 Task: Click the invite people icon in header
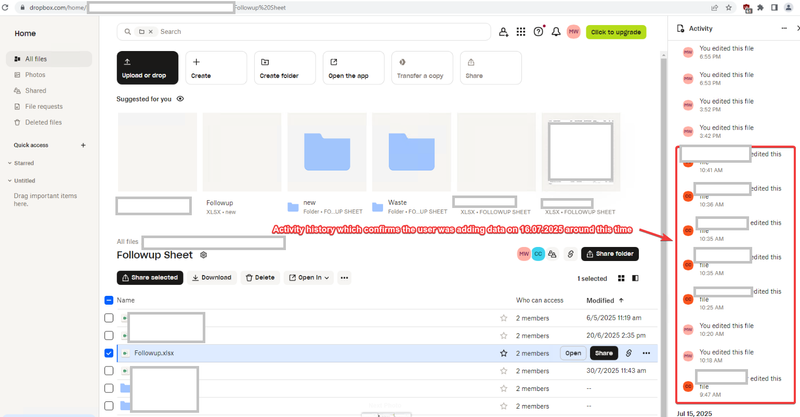click(x=503, y=32)
